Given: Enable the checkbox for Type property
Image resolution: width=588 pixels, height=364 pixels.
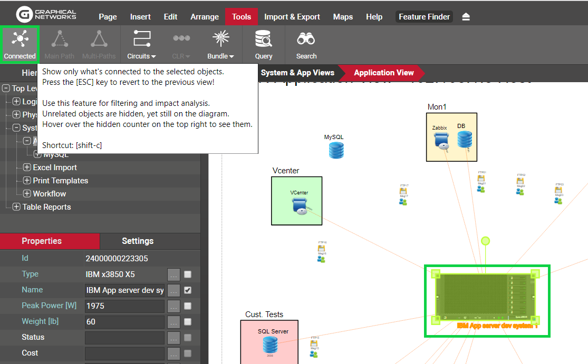Looking at the screenshot, I should click(x=188, y=274).
